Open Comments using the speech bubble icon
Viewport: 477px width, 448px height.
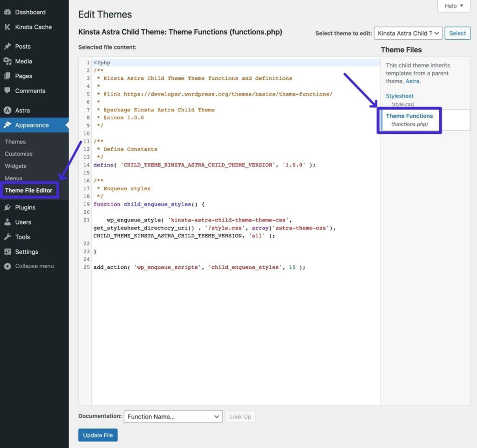coord(8,90)
